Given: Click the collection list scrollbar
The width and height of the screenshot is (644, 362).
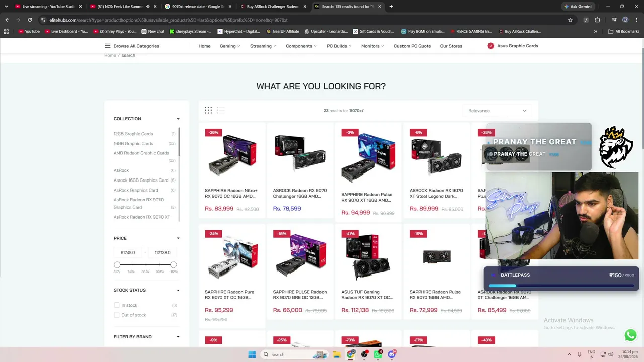Looking at the screenshot, I should (179, 141).
